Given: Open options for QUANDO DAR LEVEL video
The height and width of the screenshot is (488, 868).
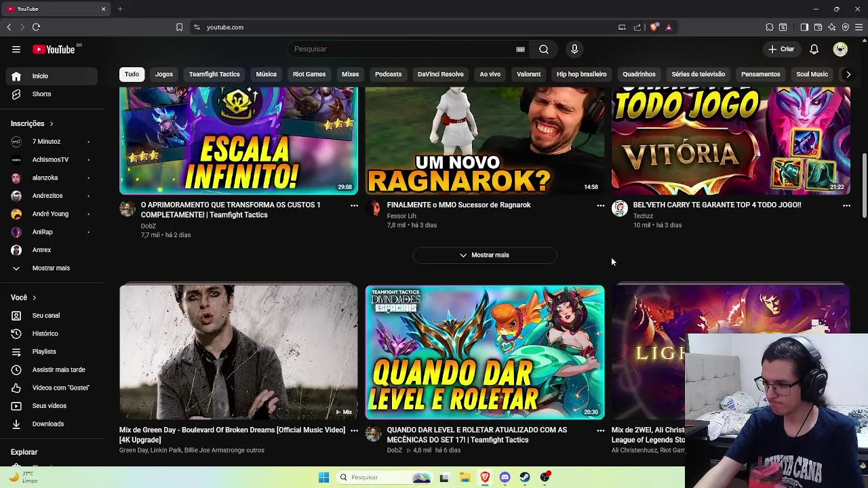Looking at the screenshot, I should point(600,430).
